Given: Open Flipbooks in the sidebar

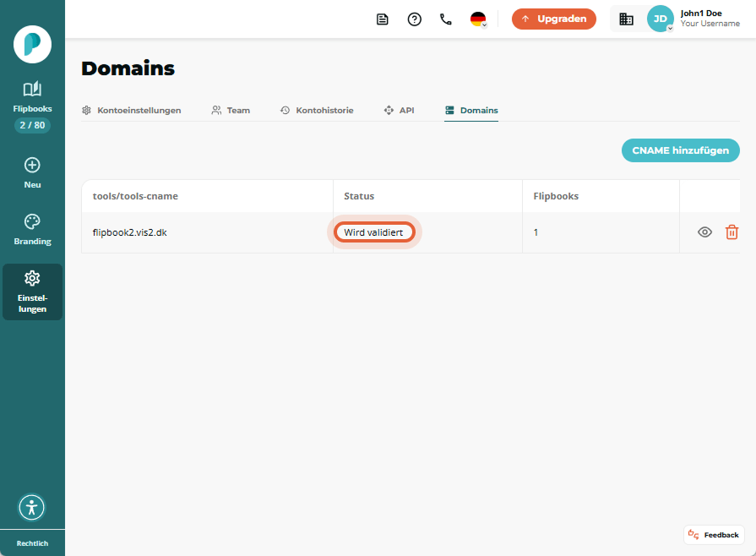Looking at the screenshot, I should click(32, 97).
